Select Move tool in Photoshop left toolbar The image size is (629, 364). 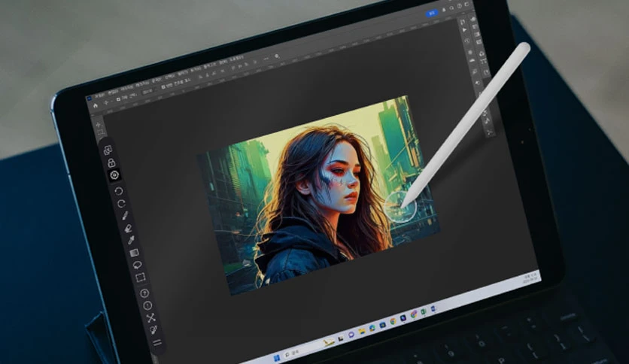pos(99,125)
